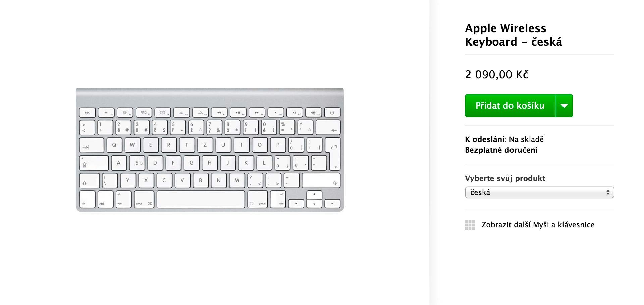Open the česká language selection dropdown

coord(539,192)
